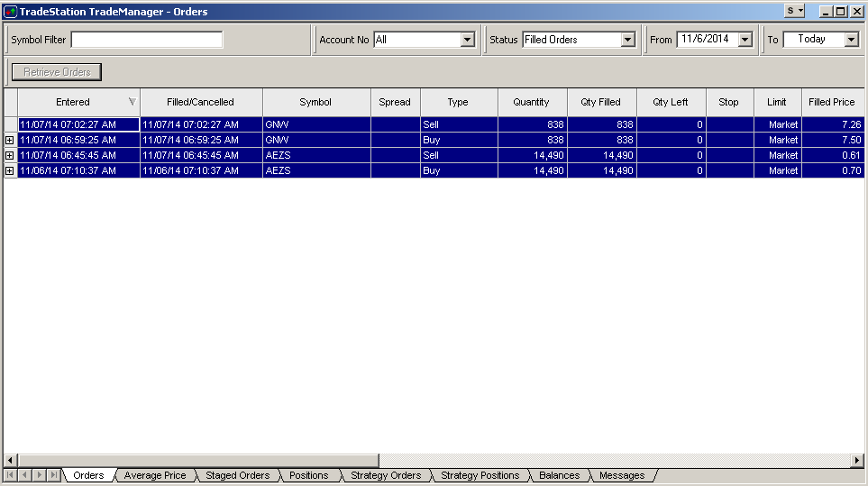The width and height of the screenshot is (868, 486).
Task: Click the horizontal scrollbar left arrow
Action: click(x=10, y=460)
